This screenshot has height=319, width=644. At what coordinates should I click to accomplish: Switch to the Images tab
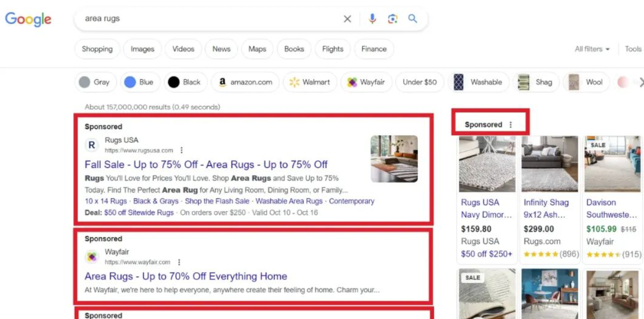tap(142, 49)
